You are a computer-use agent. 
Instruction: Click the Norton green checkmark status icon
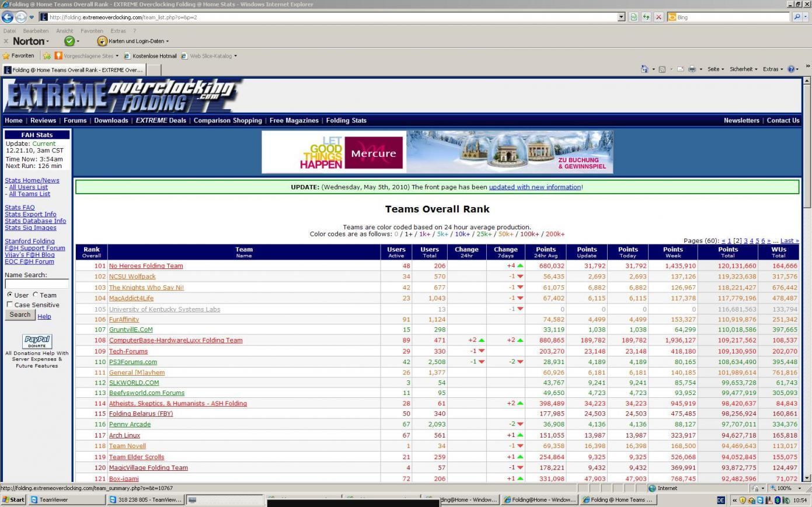click(69, 41)
